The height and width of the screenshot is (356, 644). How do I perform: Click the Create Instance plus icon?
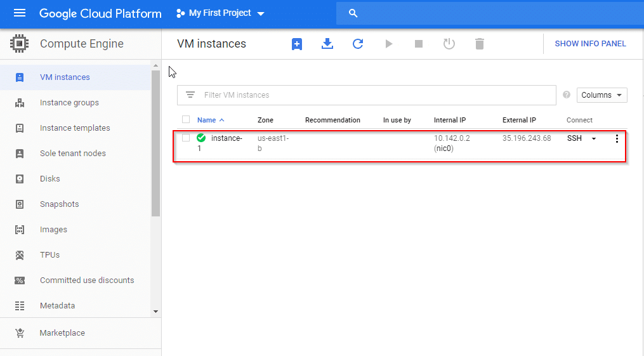[297, 44]
